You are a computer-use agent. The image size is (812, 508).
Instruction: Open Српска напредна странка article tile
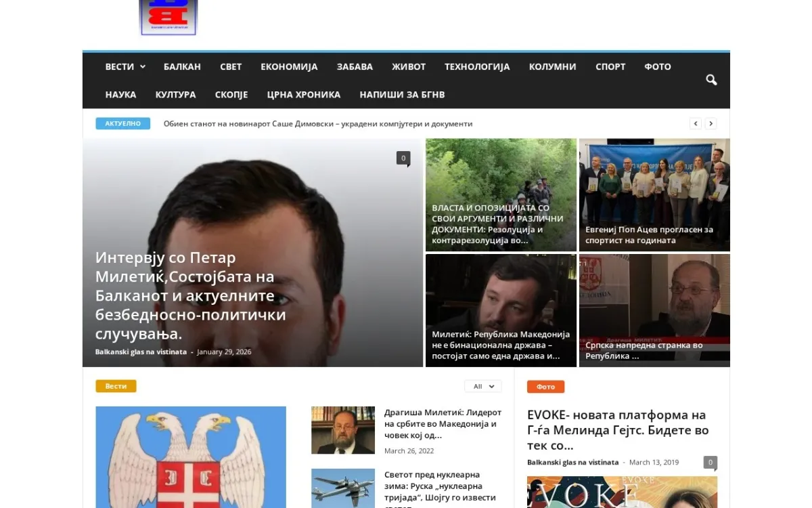[x=654, y=310]
